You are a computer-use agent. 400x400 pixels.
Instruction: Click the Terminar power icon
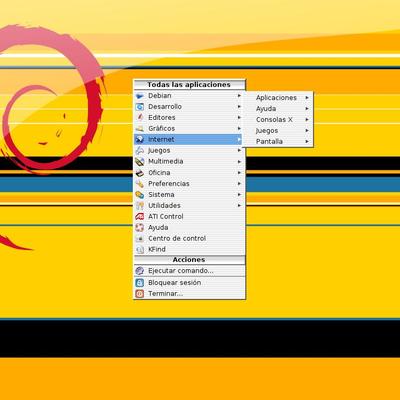140,294
